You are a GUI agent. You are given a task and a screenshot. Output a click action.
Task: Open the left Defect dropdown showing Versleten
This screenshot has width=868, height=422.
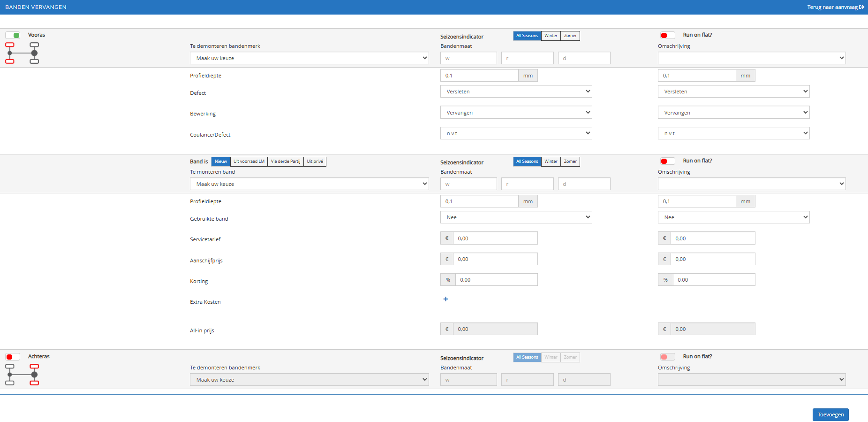pyautogui.click(x=516, y=92)
